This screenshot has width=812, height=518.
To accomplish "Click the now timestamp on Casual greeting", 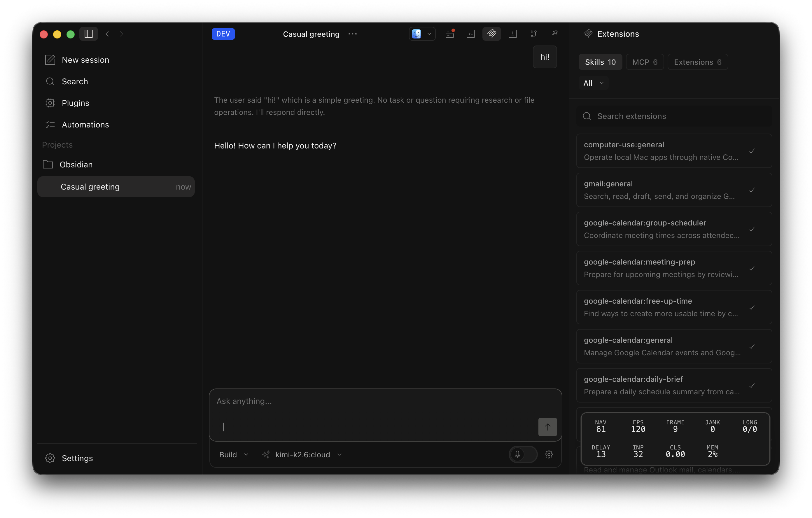I will 183,186.
